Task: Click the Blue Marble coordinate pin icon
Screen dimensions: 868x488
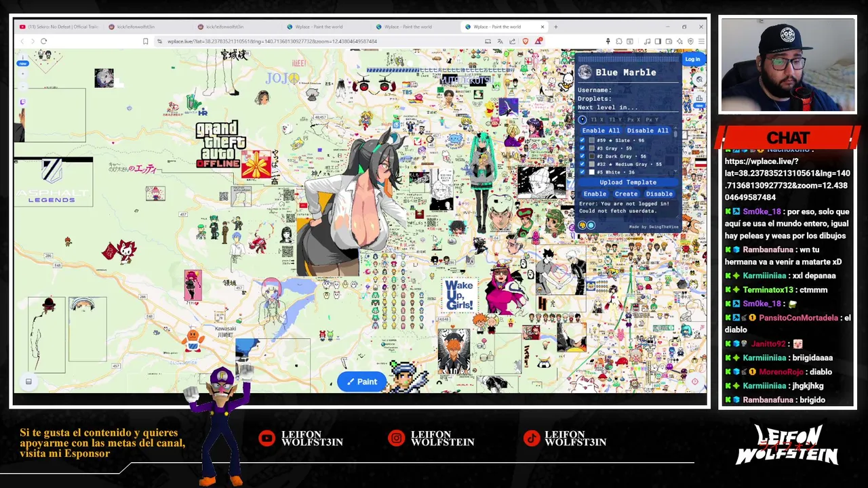Action: pos(582,119)
